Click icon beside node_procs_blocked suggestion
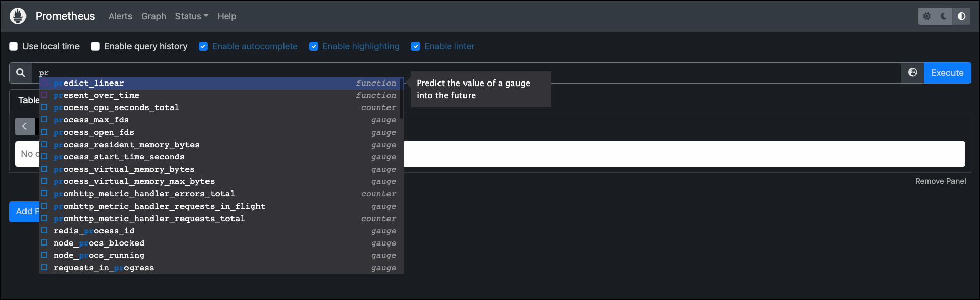Image resolution: width=980 pixels, height=300 pixels. 44,243
